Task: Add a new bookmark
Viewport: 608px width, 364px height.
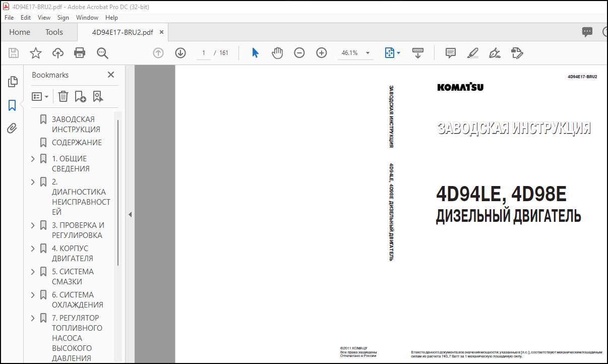Action: [x=81, y=96]
